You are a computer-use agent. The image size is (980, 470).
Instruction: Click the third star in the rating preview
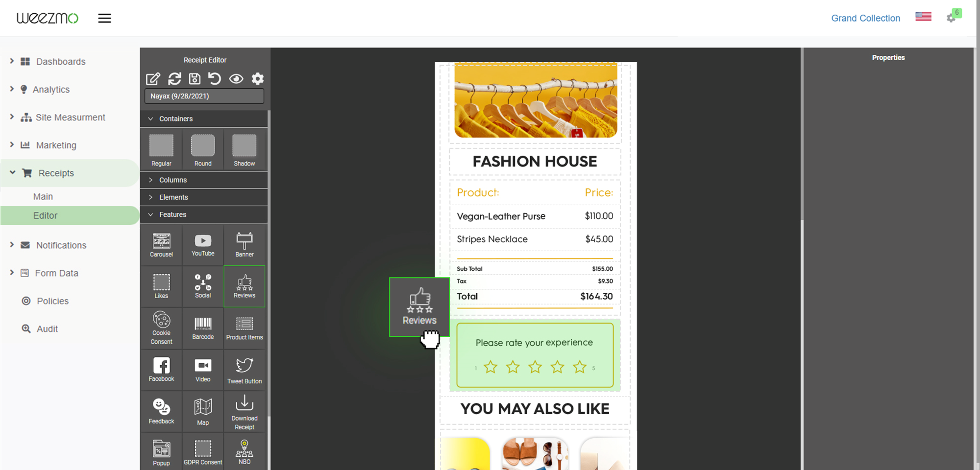(x=535, y=367)
